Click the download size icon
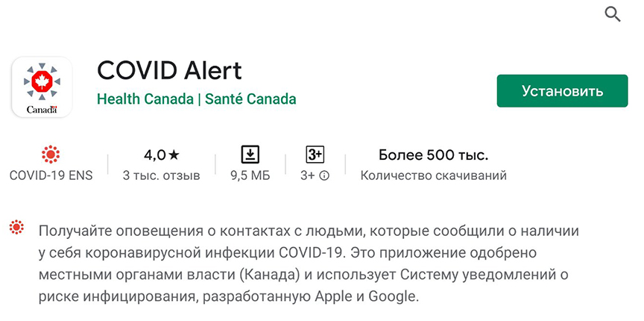 point(250,155)
